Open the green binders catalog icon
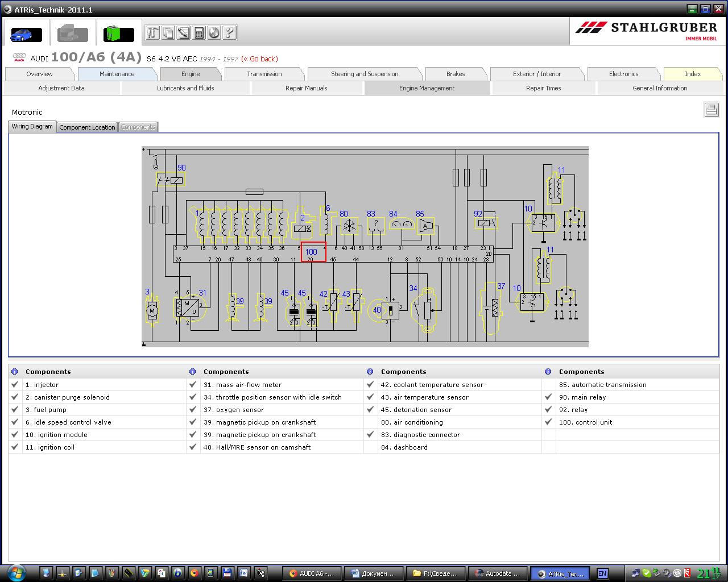 pos(118,34)
